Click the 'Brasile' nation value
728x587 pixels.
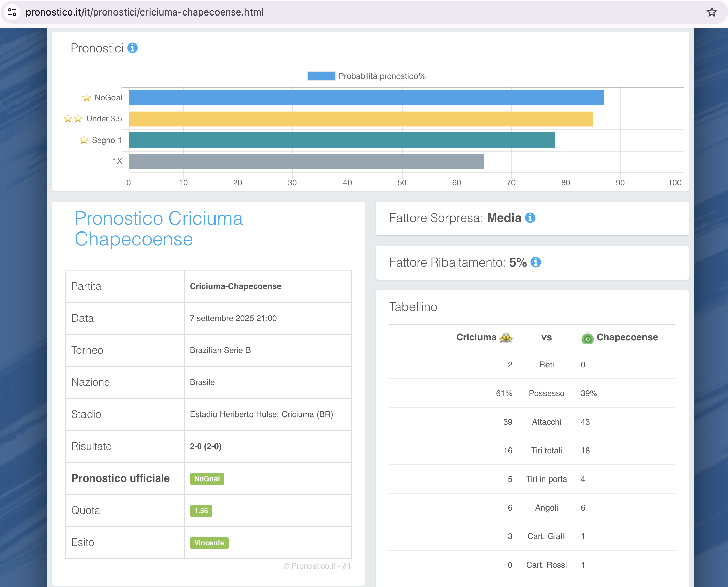pyautogui.click(x=202, y=382)
